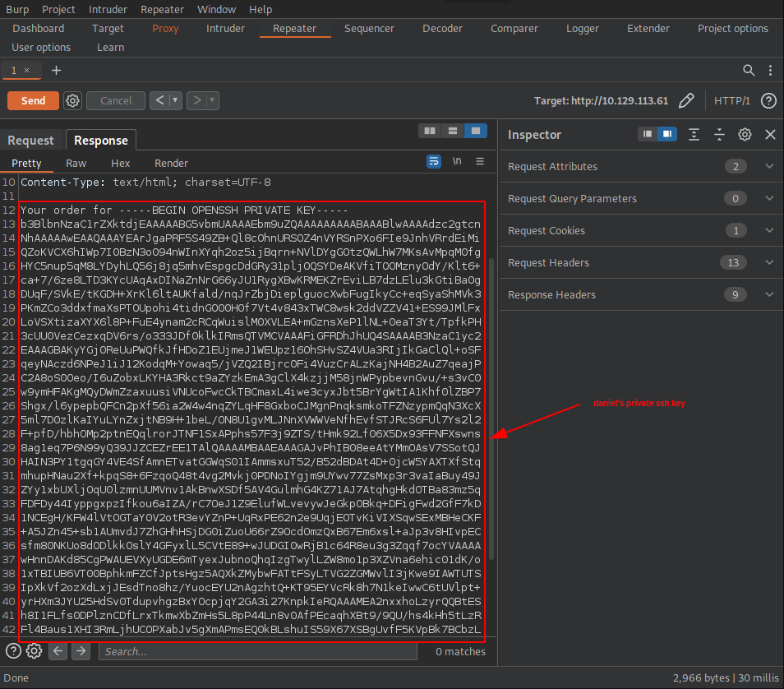
Task: Open the response options hamburger menu icon
Action: pos(479,162)
